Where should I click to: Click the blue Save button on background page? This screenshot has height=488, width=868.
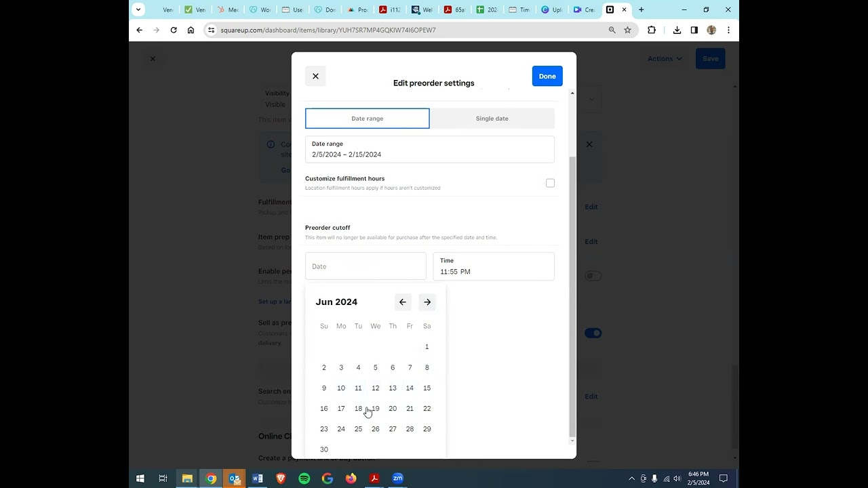click(711, 59)
